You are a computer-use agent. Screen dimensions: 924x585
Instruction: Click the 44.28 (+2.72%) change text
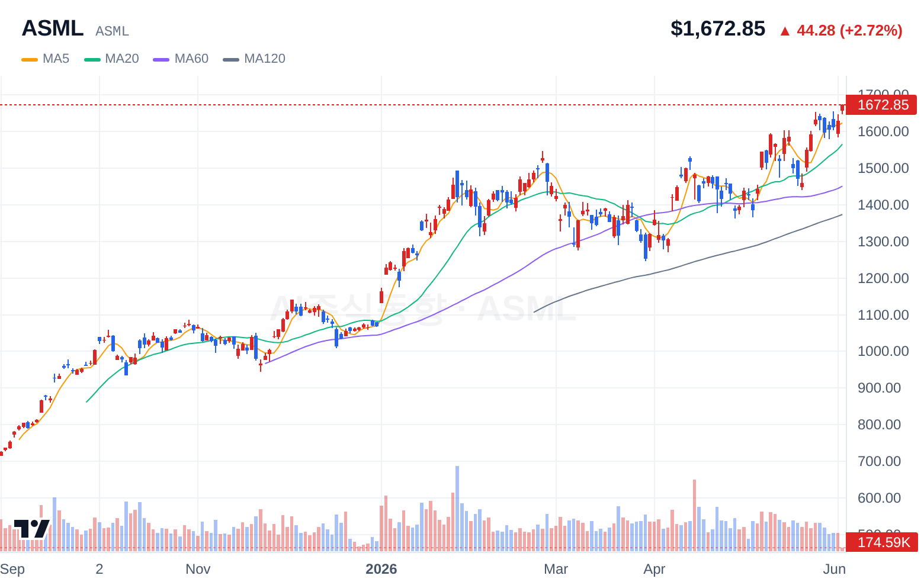click(x=849, y=30)
